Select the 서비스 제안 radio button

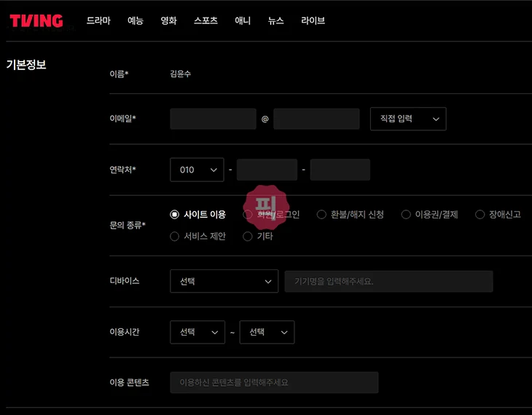pos(174,236)
